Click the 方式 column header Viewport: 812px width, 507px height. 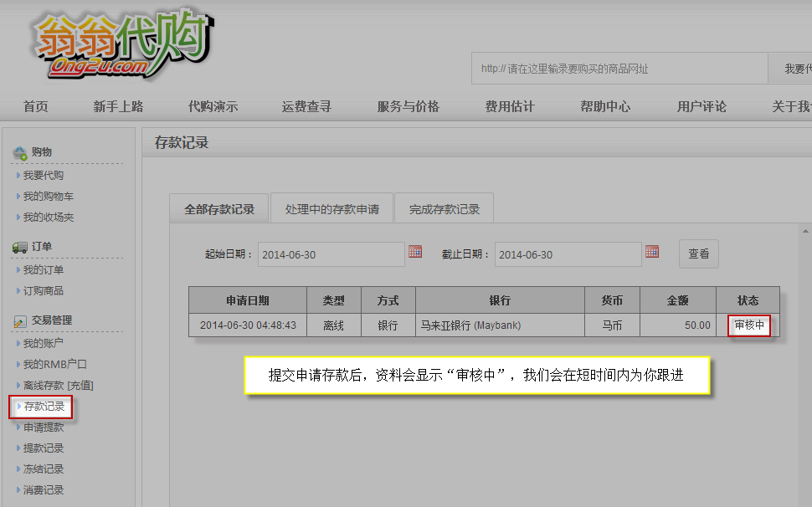coord(388,300)
